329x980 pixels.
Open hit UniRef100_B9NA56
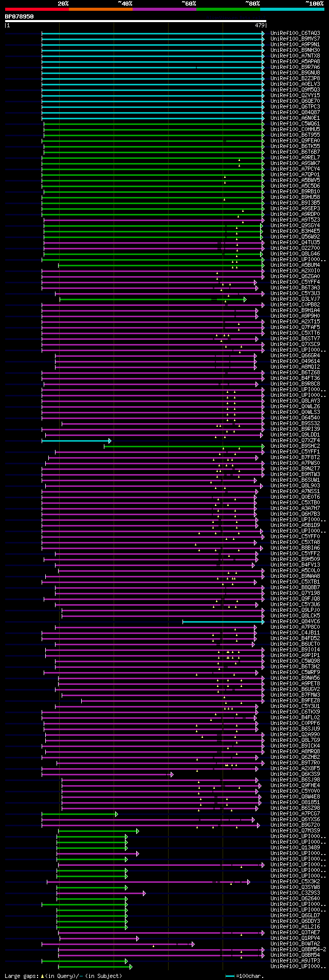click(295, 678)
